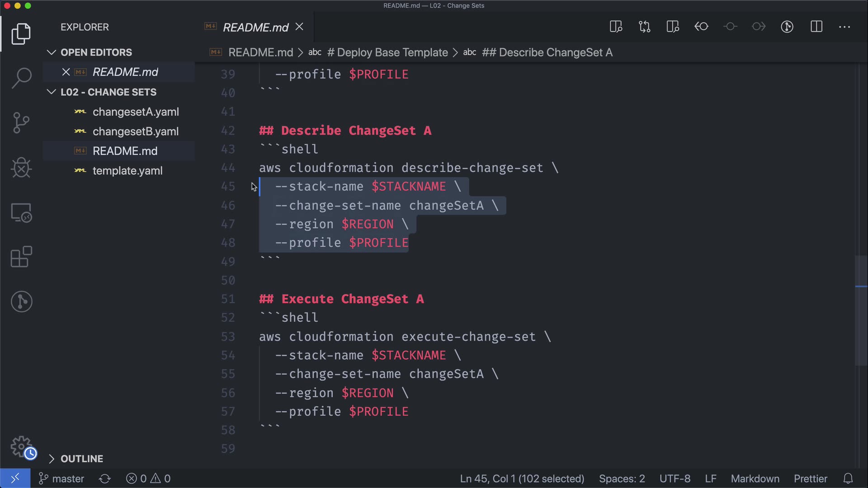Open the More Actions ellipsis menu

[844, 27]
